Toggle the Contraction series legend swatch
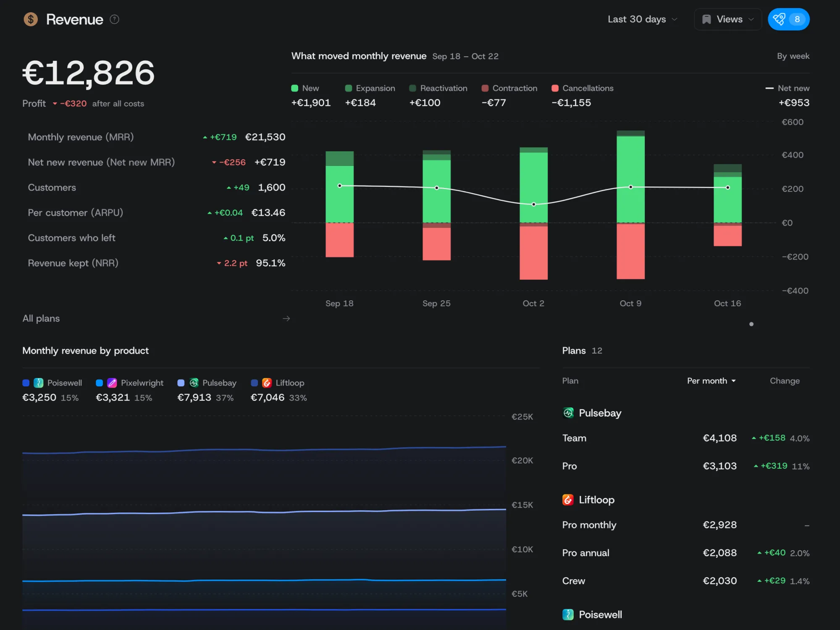The width and height of the screenshot is (840, 630). coord(485,88)
